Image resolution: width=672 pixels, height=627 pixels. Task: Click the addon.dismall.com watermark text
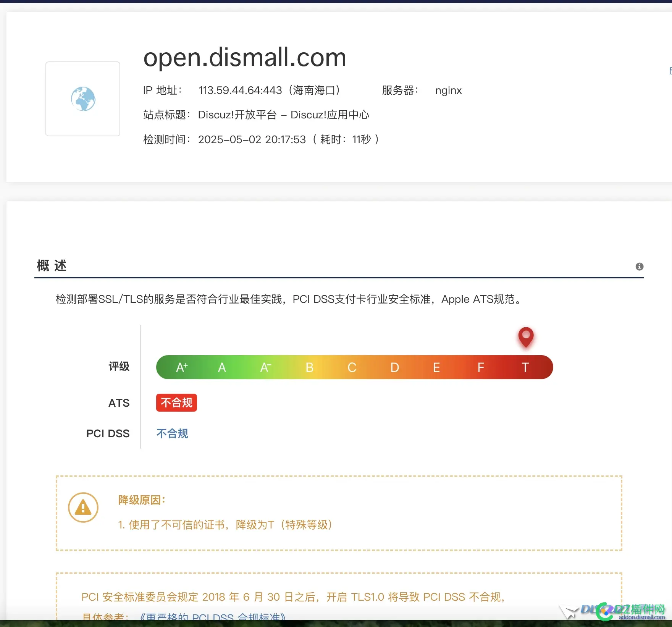tap(641, 617)
